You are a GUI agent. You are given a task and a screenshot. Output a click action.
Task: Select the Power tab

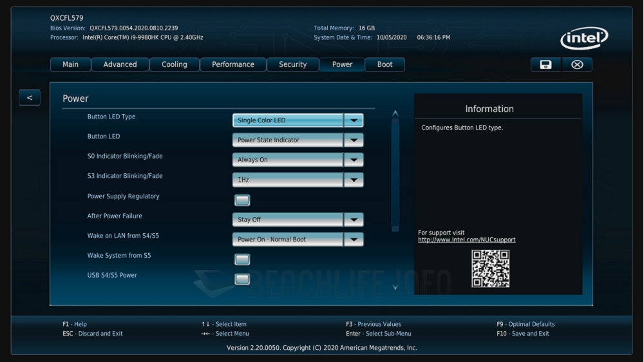tap(342, 64)
